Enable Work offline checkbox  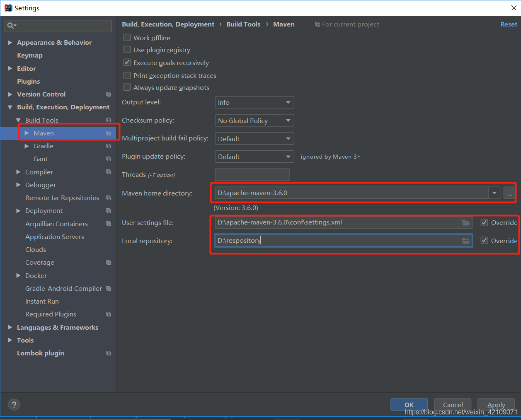pos(127,38)
